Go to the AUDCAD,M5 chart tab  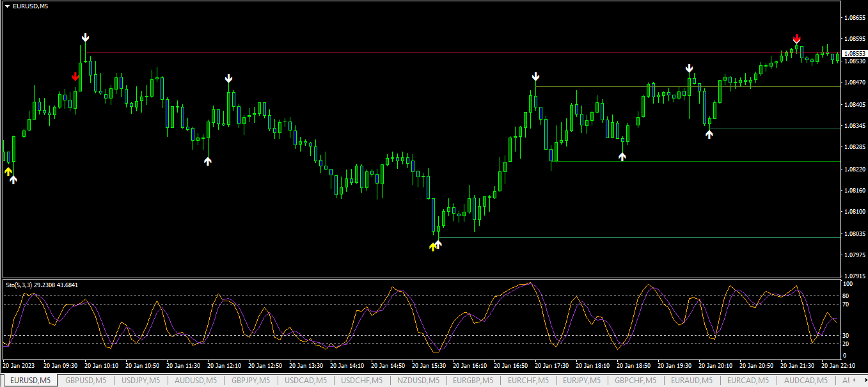pos(805,381)
